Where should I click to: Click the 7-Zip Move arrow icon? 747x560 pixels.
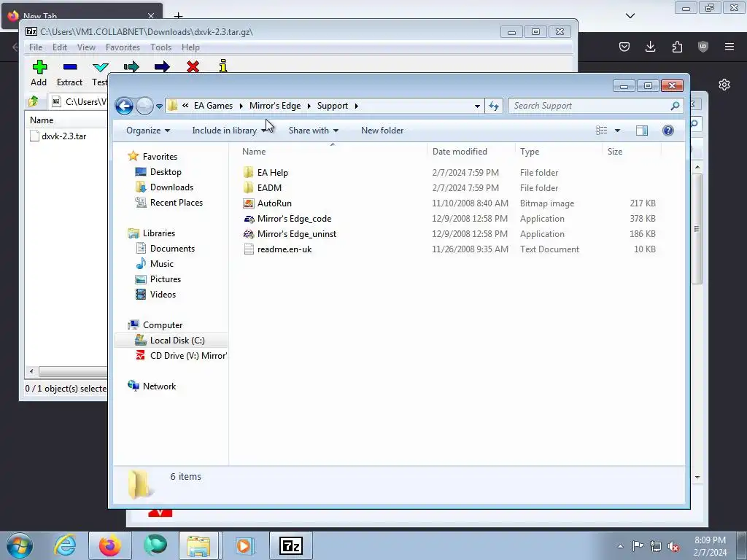(162, 66)
